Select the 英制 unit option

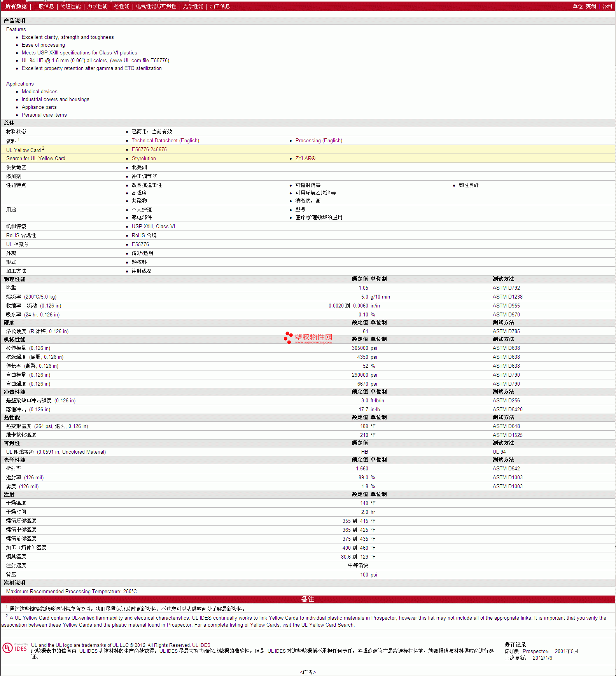(591, 7)
